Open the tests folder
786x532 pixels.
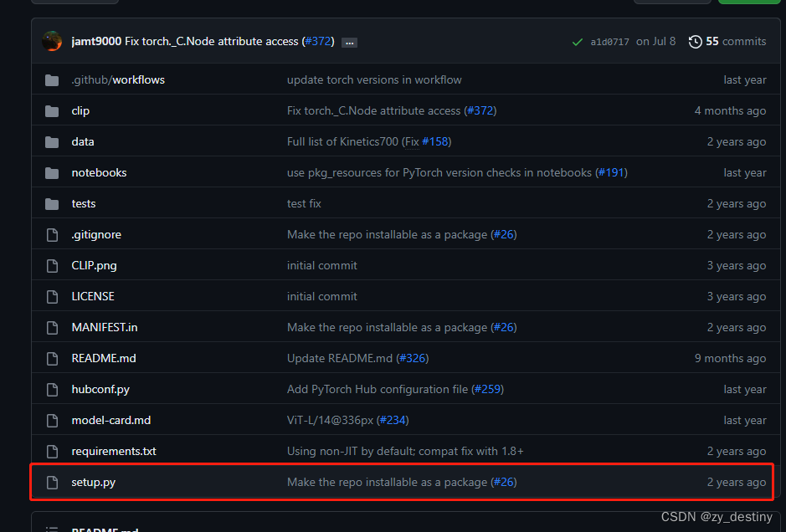click(x=83, y=204)
